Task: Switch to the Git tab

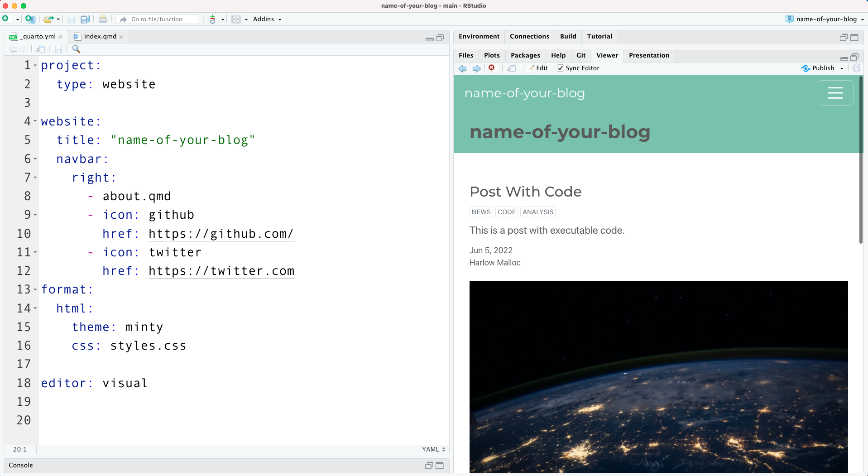Action: tap(581, 55)
